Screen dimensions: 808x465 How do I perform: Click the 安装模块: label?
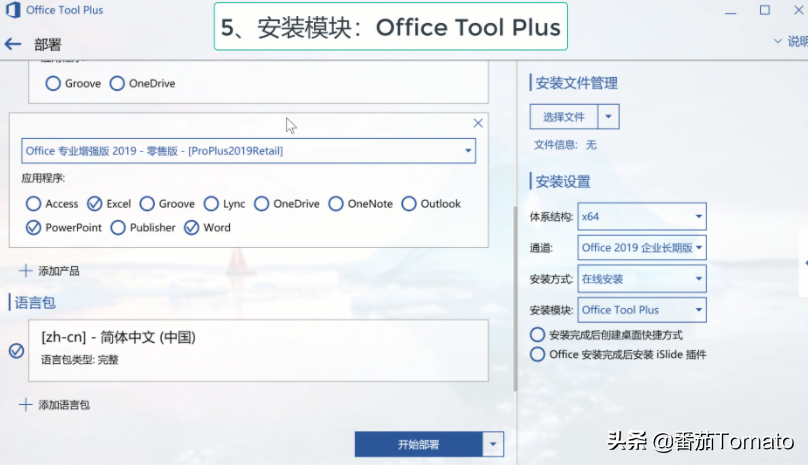pyautogui.click(x=551, y=310)
